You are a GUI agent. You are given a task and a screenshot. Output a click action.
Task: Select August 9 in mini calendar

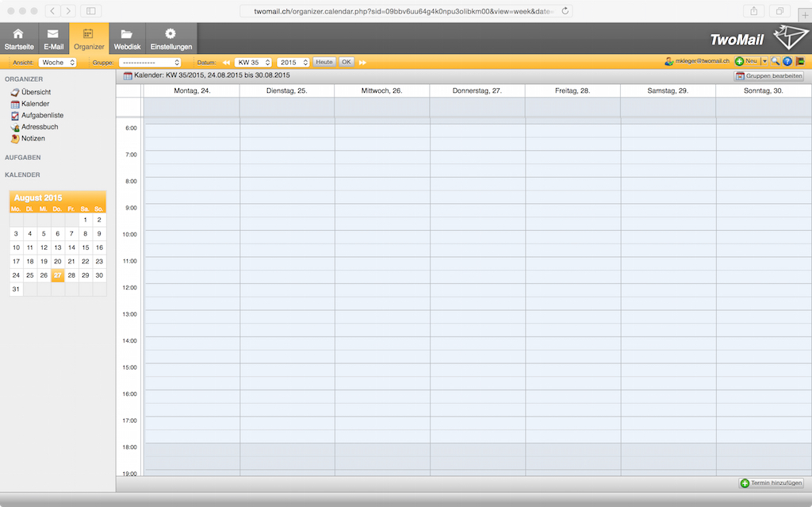[99, 234]
